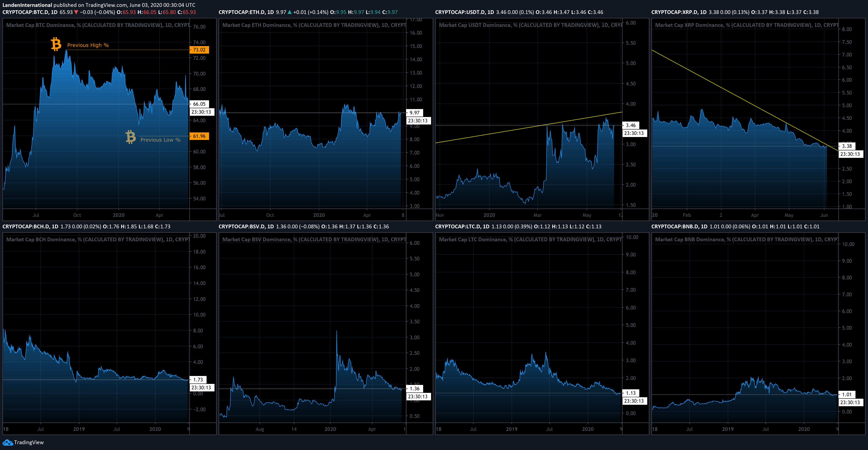Click the CRYPTOCAP:BCH.D, 1D symbol header

pos(31,227)
